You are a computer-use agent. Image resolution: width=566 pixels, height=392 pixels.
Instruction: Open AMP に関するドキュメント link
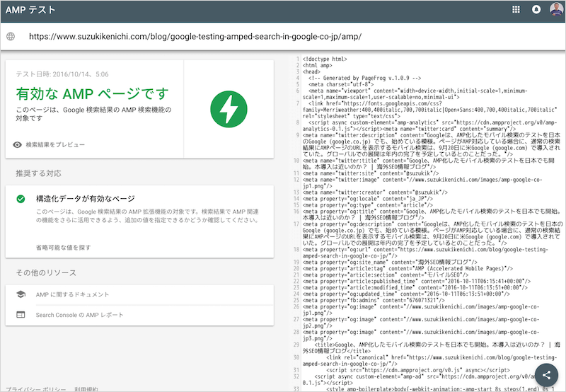(72, 294)
